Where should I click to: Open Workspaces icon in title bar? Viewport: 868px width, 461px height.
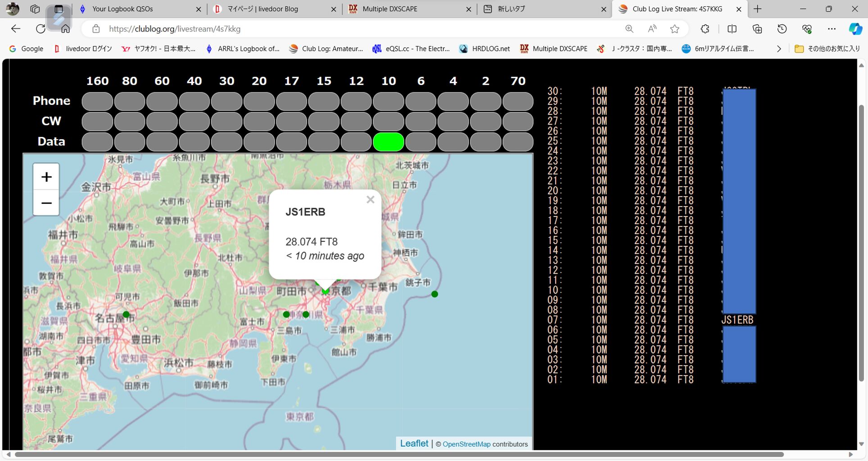tap(35, 9)
